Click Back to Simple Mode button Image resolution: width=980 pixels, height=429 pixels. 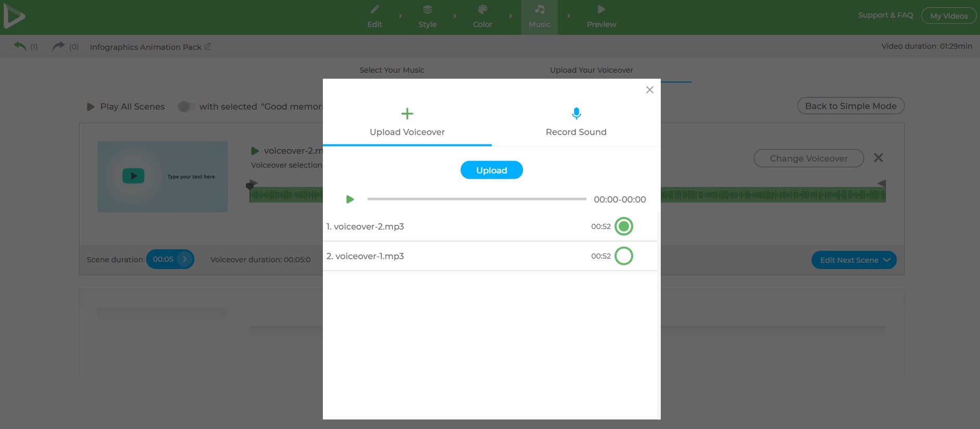coord(851,106)
